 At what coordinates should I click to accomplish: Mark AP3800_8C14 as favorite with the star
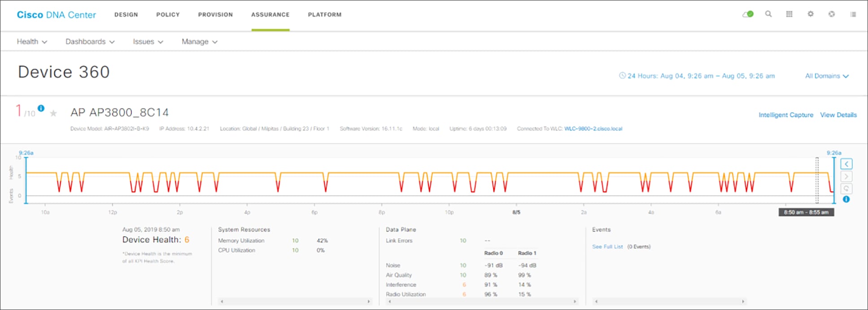[53, 113]
